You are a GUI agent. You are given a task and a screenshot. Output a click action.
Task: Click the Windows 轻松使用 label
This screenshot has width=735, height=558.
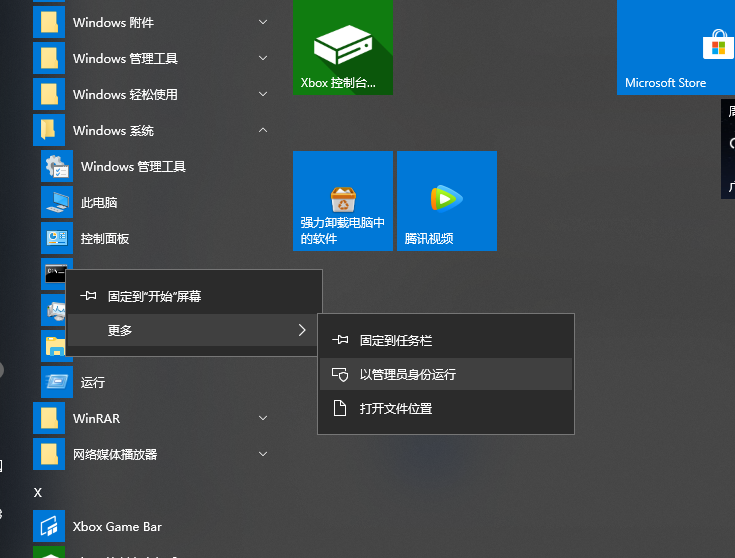pos(125,94)
